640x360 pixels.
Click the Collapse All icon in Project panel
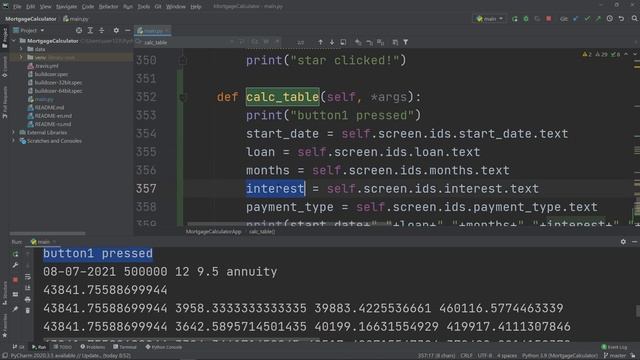coord(102,31)
